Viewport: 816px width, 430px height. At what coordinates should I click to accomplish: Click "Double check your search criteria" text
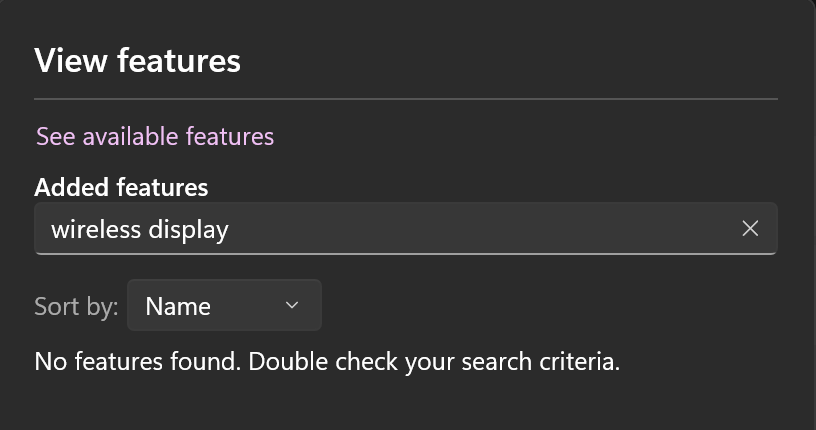coord(434,361)
